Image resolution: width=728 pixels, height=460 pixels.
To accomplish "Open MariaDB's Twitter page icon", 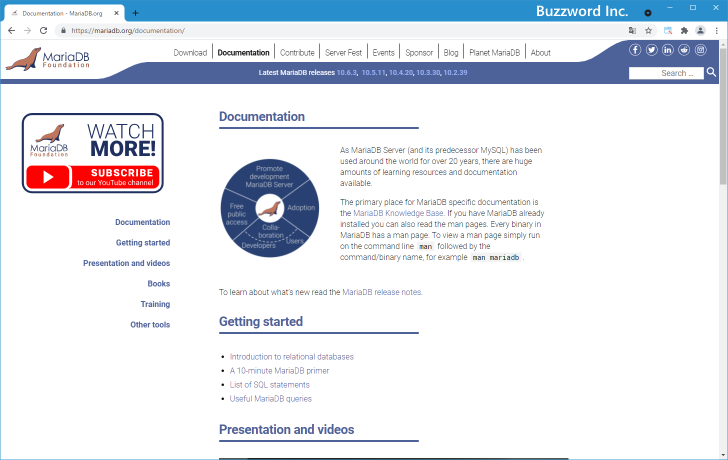I will click(651, 50).
